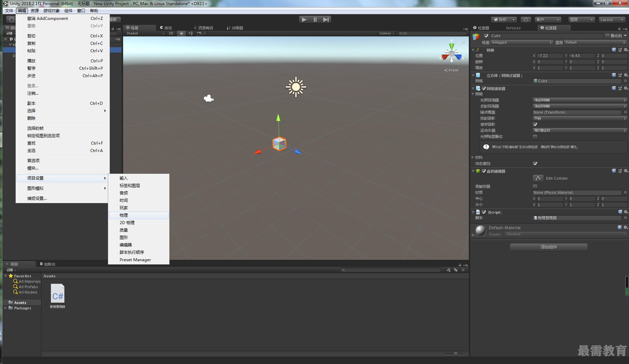Open the Untagged tag dropdown
Image resolution: width=629 pixels, height=364 pixels.
pos(522,42)
